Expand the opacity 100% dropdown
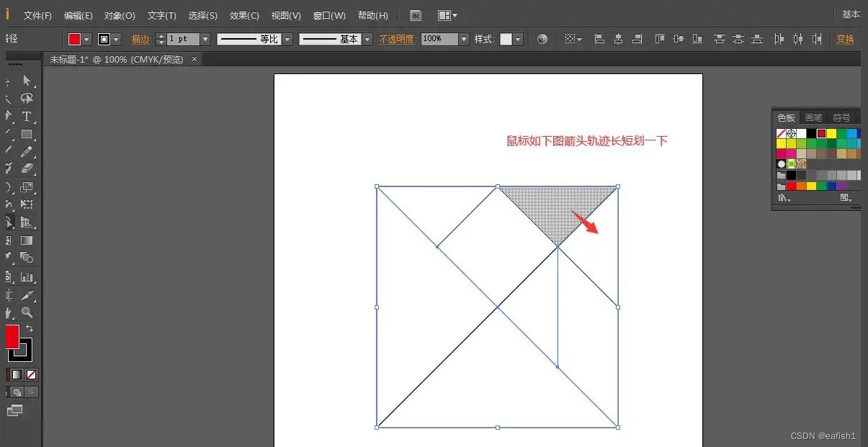 [x=463, y=39]
